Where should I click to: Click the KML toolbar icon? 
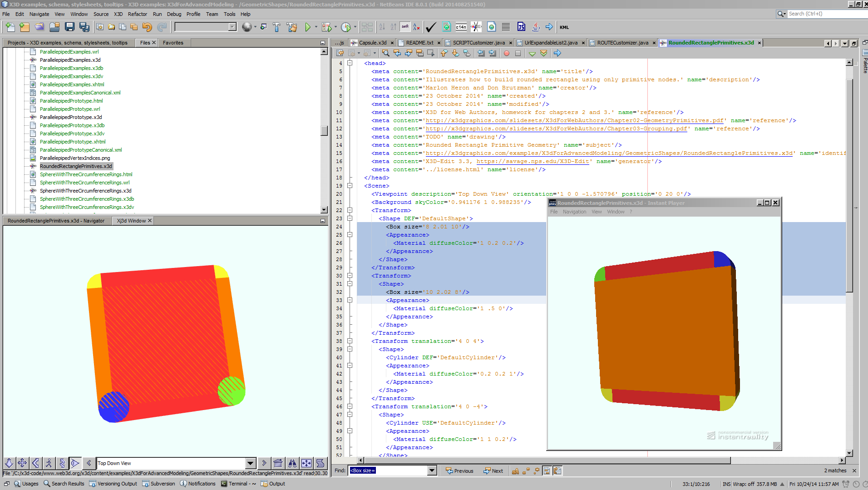(564, 27)
